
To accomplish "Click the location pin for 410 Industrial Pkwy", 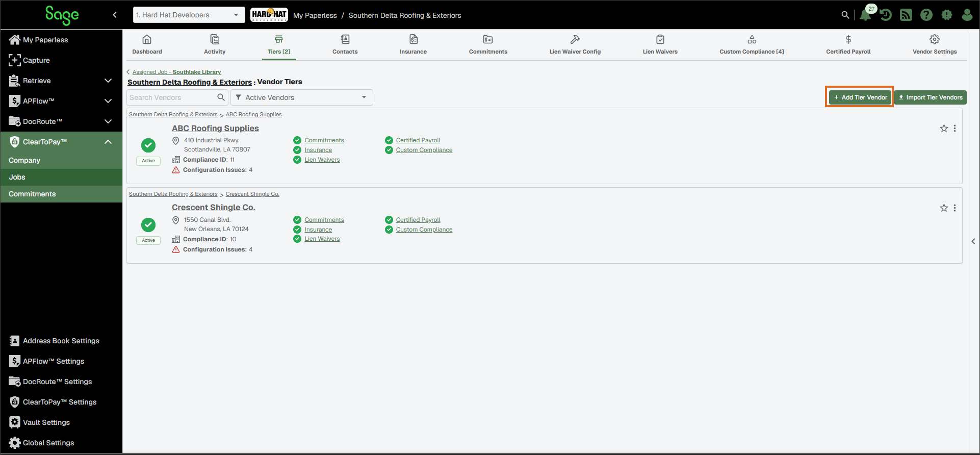I will [x=176, y=141].
